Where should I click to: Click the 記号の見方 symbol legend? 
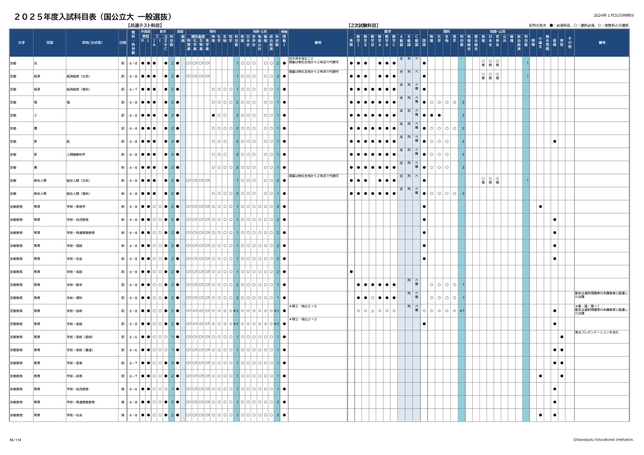pyautogui.click(x=580, y=25)
